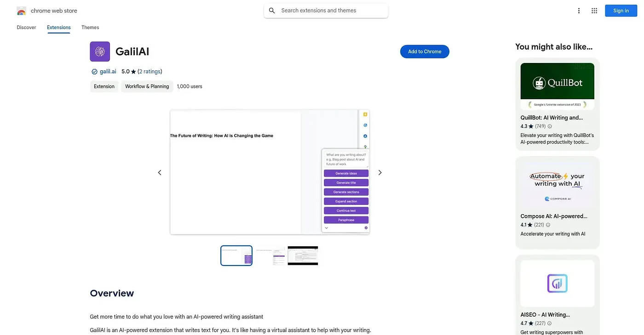The width and height of the screenshot is (644, 335).
Task: Select the first screenshot thumbnail
Action: pos(236,256)
